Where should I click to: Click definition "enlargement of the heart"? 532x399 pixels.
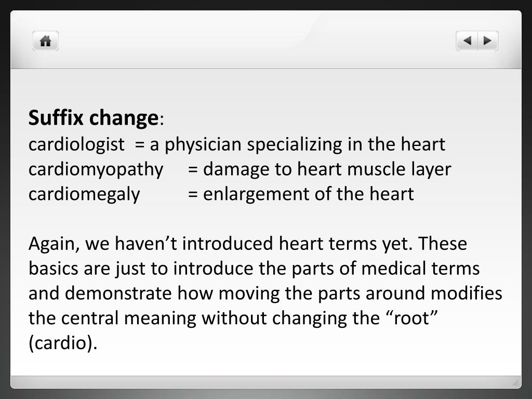(x=309, y=194)
